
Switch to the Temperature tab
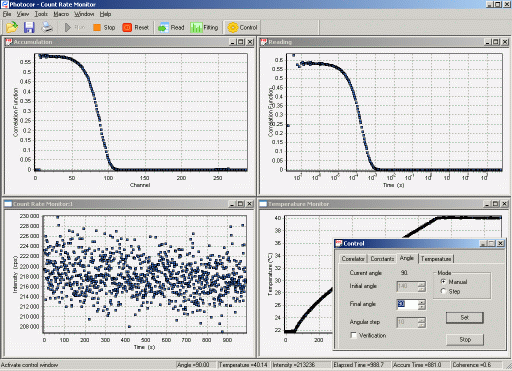tap(436, 259)
